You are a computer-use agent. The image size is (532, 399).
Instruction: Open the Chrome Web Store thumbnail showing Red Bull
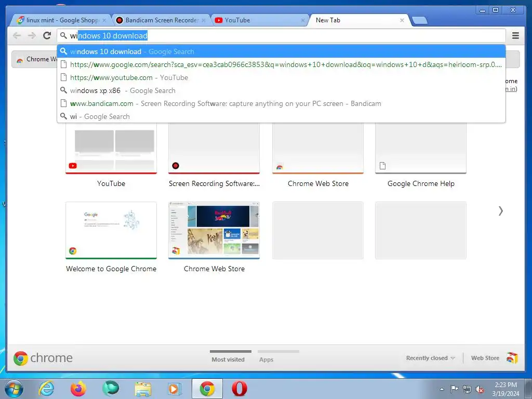tap(214, 230)
